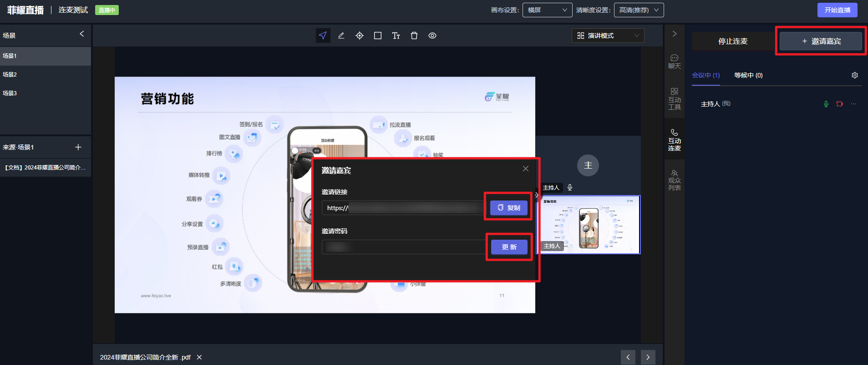Open the 高清(推荐) clarity dropdown
The width and height of the screenshot is (868, 365).
tap(639, 10)
